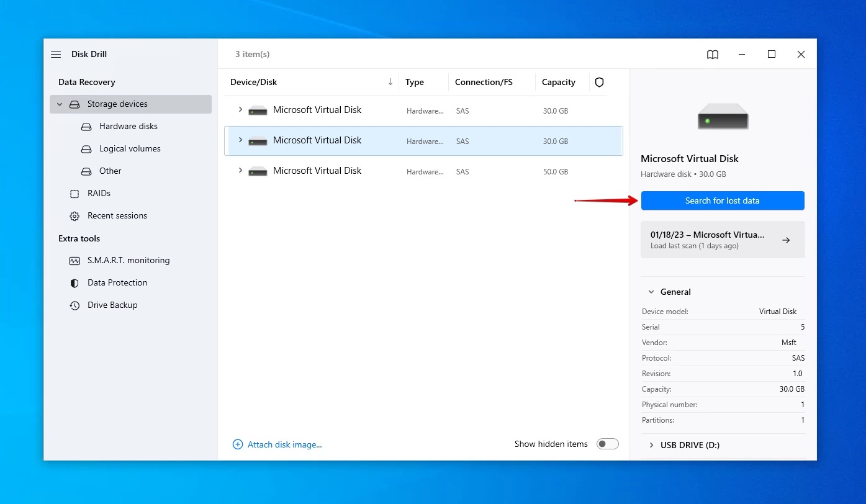Screen dimensions: 866x504
Task: Open Recent sessions in sidebar
Action: tap(117, 216)
